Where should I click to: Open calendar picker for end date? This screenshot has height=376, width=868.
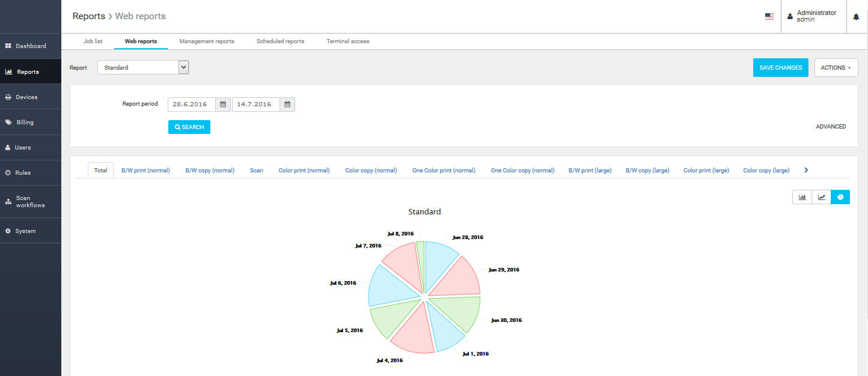[287, 105]
